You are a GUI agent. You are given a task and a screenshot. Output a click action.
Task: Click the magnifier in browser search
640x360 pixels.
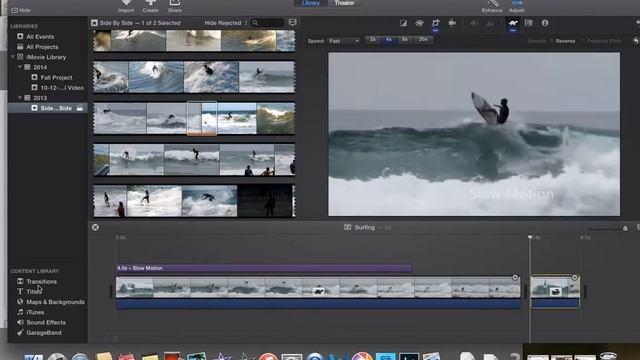[255, 23]
